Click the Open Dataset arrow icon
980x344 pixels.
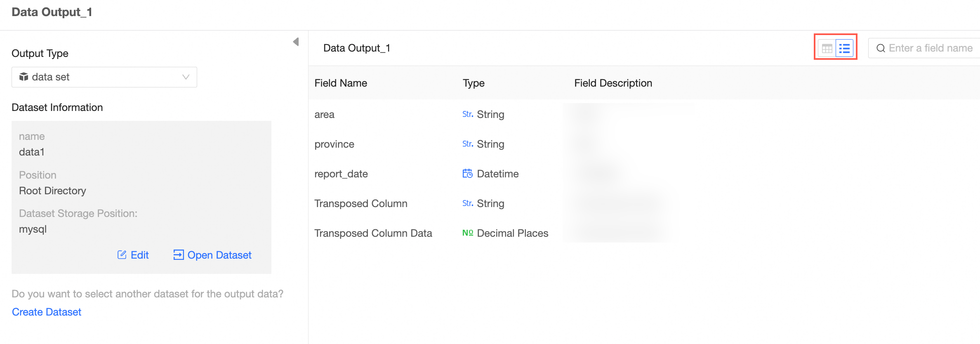pyautogui.click(x=178, y=255)
